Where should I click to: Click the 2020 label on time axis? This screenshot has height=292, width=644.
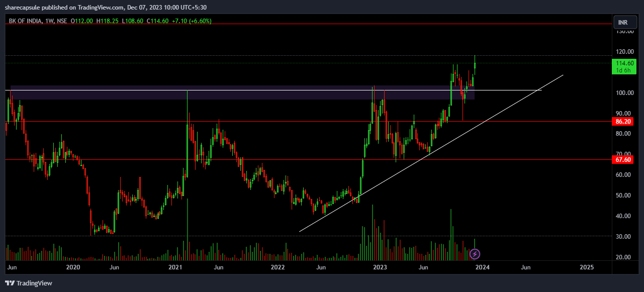tap(73, 267)
